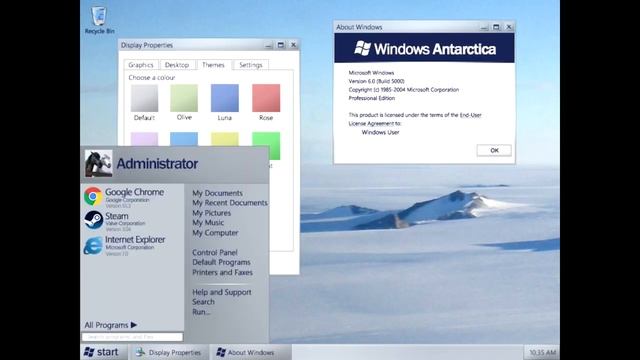The image size is (640, 360).
Task: Click the copyright 1985-2004 Microsoft line
Action: pyautogui.click(x=404, y=90)
